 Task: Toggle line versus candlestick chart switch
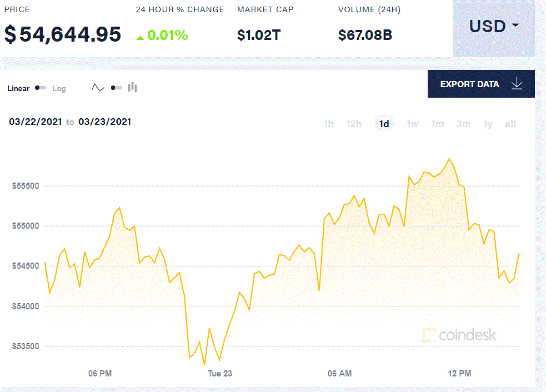pyautogui.click(x=116, y=88)
